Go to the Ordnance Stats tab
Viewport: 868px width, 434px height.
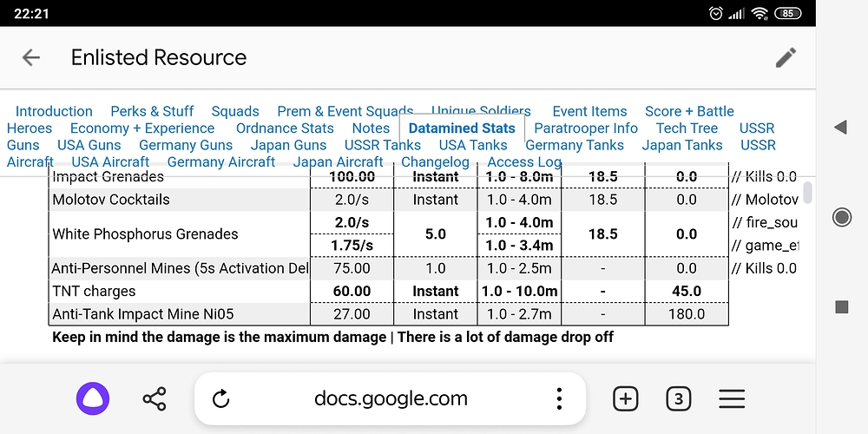[x=285, y=128]
